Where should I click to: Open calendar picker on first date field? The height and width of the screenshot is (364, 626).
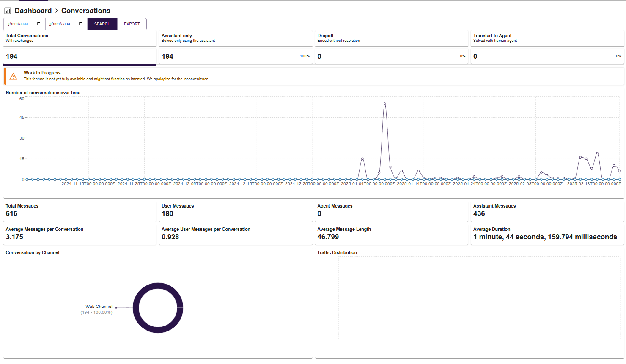tap(38, 24)
